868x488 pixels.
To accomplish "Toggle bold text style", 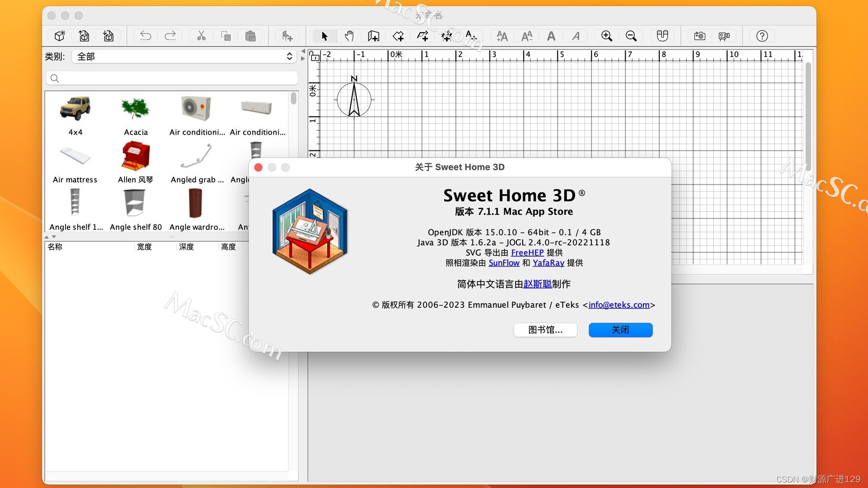I will [x=551, y=36].
